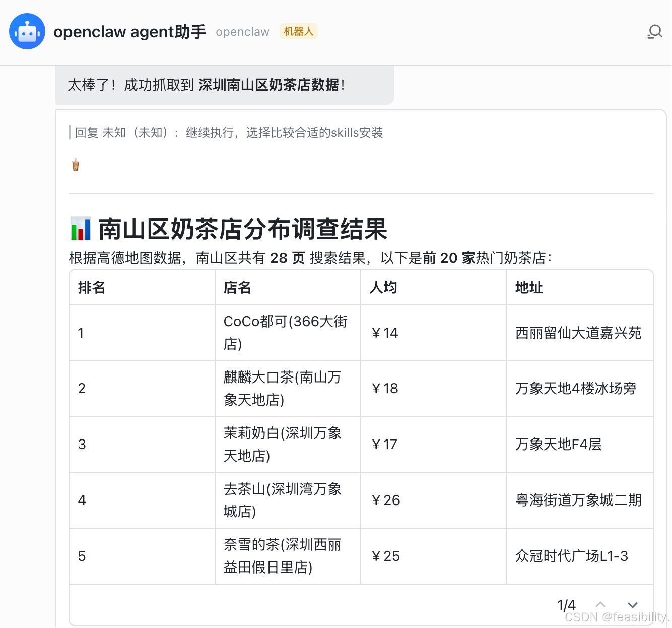Click the 机器人 bot badge
This screenshot has width=672, height=628.
coord(298,31)
